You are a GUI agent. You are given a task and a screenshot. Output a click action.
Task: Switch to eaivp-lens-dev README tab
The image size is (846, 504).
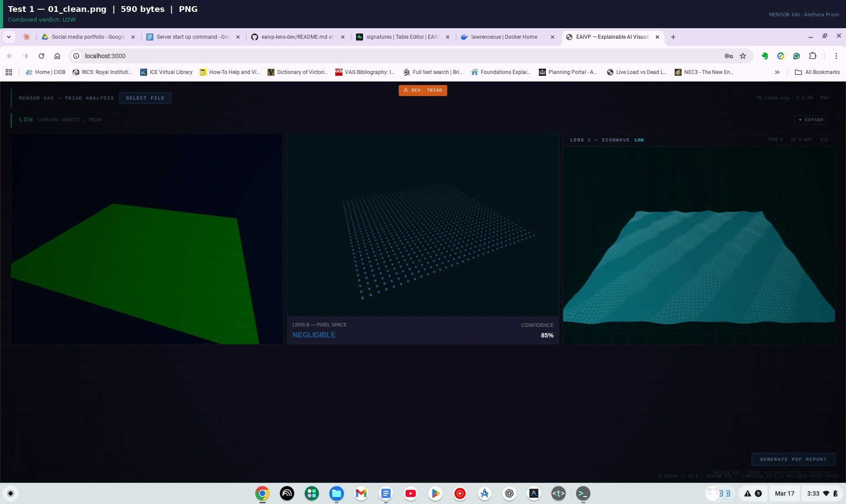coord(297,37)
